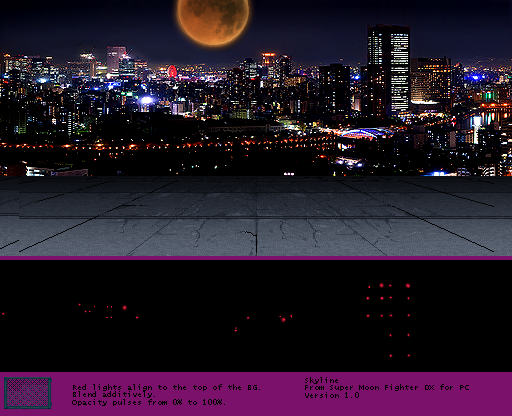The width and height of the screenshot is (512, 416).
Task: Click the teal patterned thumbnail icon
Action: pyautogui.click(x=28, y=393)
